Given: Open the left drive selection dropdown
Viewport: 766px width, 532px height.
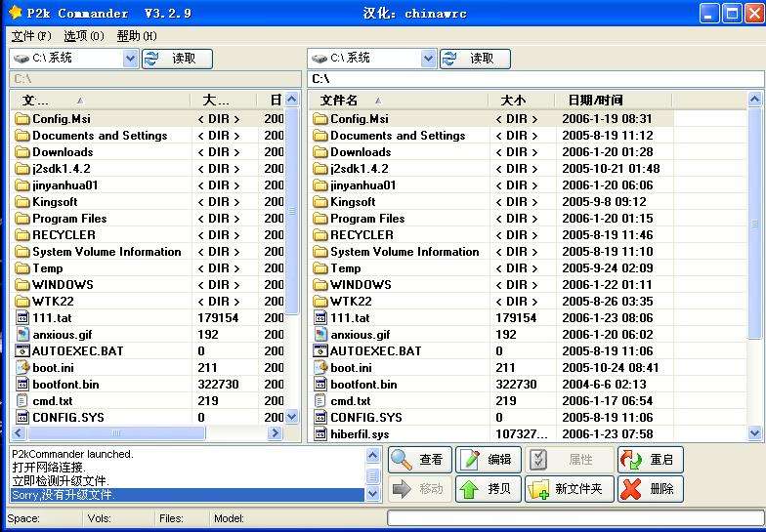Looking at the screenshot, I should point(131,59).
